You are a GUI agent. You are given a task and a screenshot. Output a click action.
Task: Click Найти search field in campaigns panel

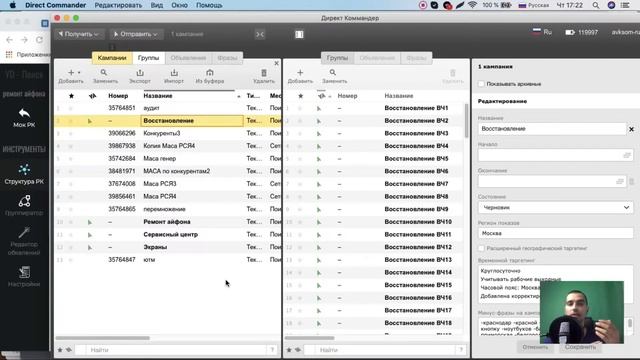[x=176, y=350]
